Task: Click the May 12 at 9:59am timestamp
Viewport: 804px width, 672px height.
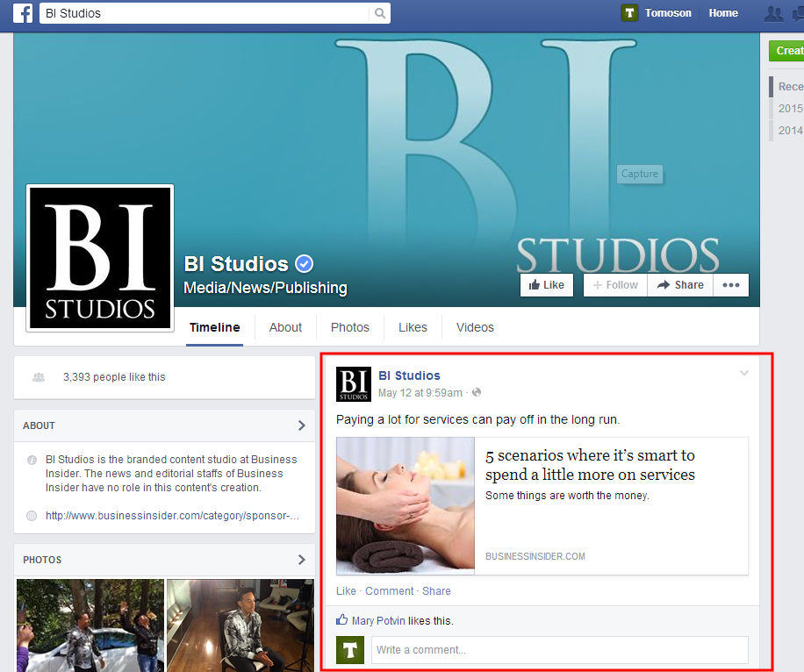Action: [x=420, y=393]
